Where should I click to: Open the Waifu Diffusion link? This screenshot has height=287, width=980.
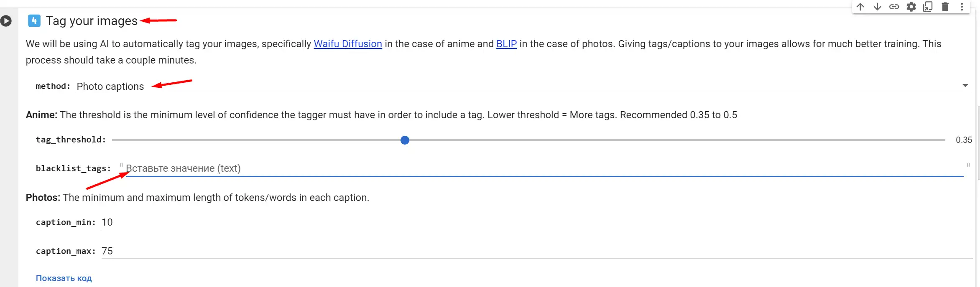(348, 44)
